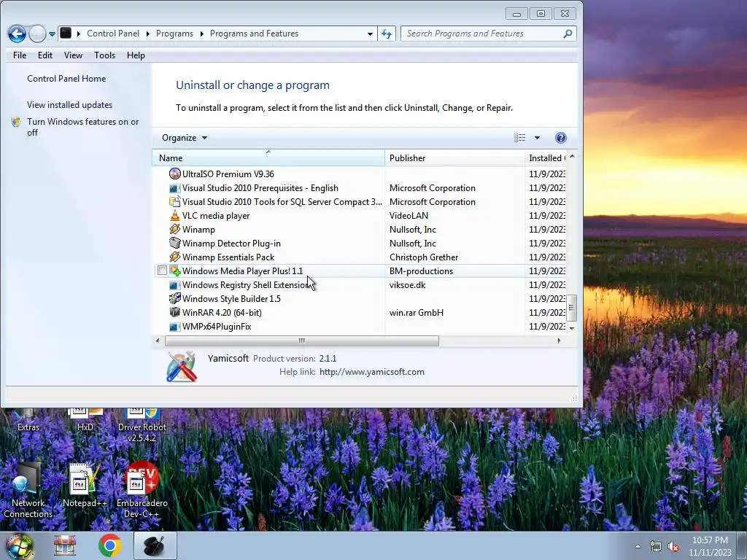Click the Windows Media Player Plus! icon
Screen dimensions: 747x560
pos(175,271)
